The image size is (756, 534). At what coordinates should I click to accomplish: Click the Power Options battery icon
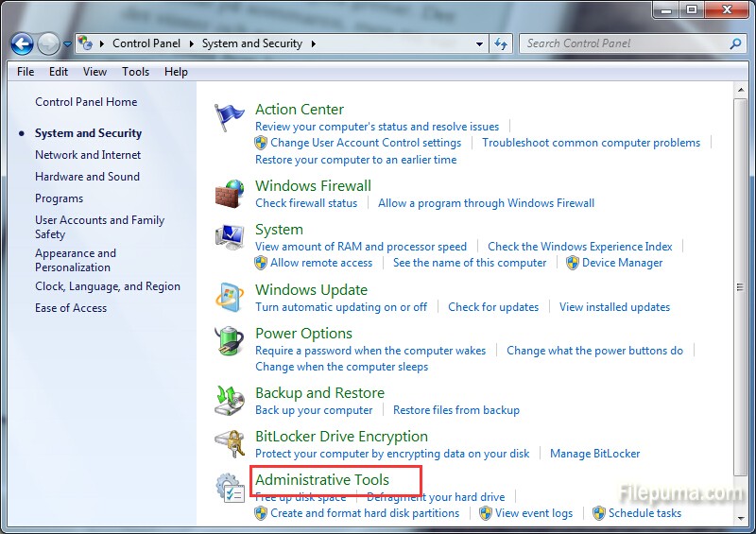click(230, 341)
